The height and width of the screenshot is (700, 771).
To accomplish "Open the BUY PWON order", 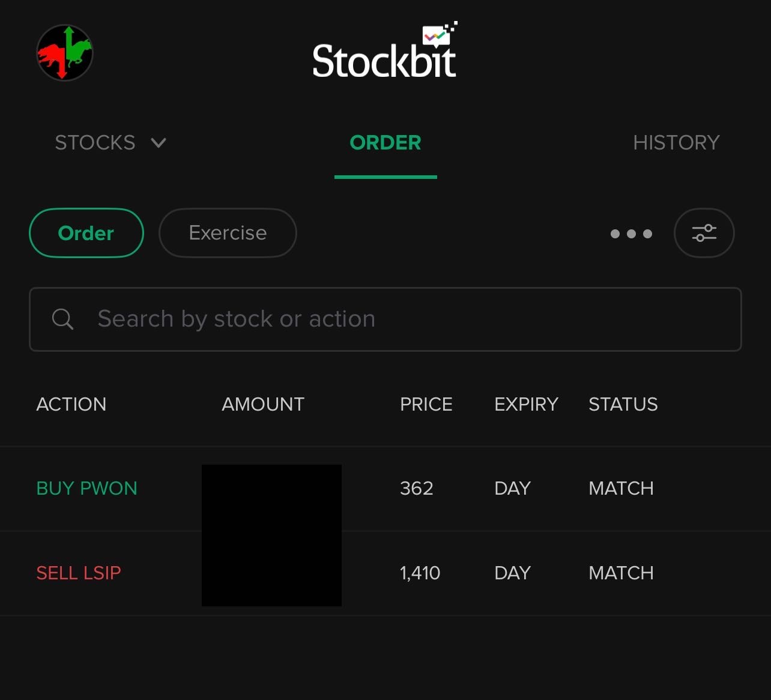I will pyautogui.click(x=87, y=489).
